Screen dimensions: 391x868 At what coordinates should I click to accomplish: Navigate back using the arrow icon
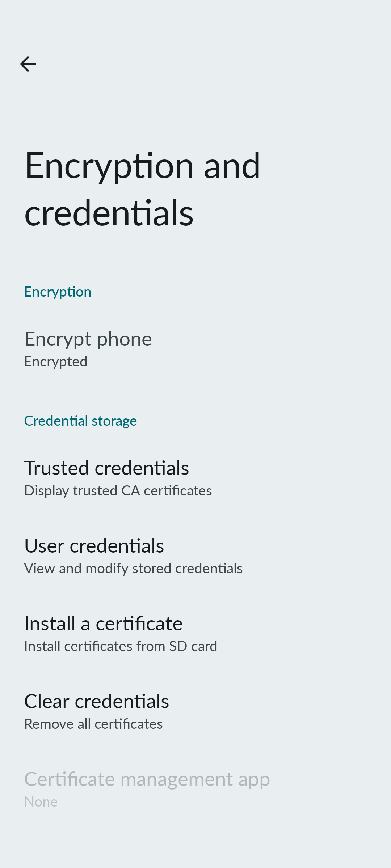coord(28,64)
